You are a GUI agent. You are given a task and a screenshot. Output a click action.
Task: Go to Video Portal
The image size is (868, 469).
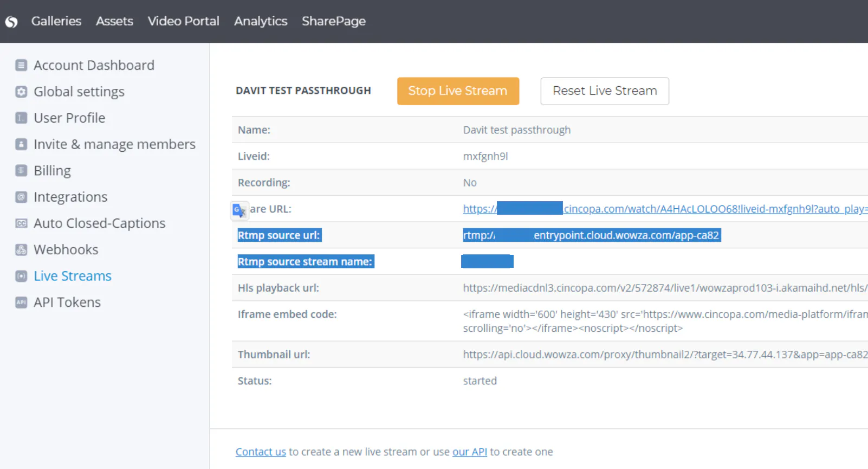click(184, 21)
